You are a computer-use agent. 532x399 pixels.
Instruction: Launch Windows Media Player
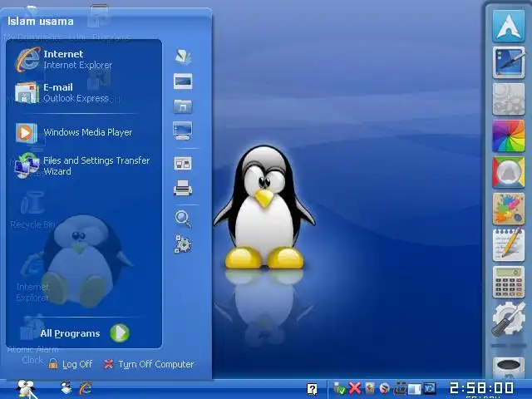[74, 132]
